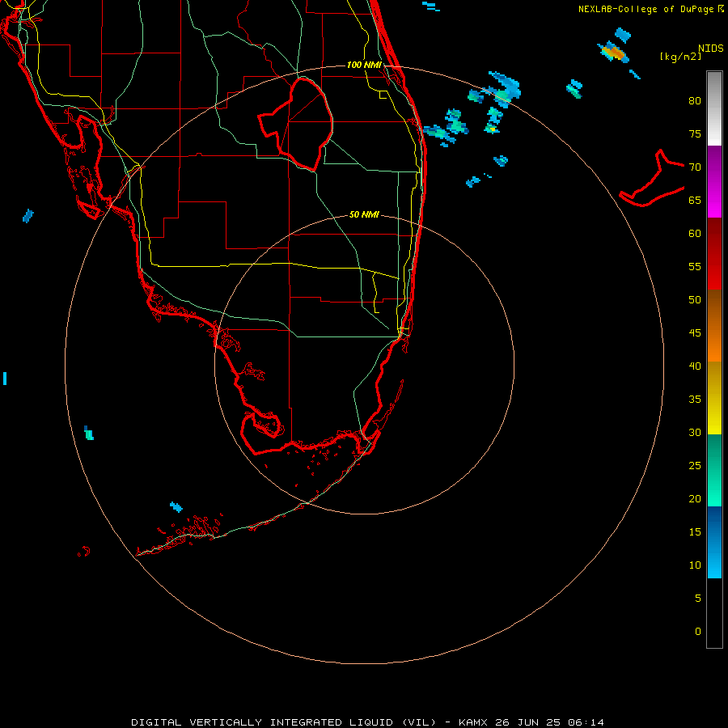Pick the brown band of the color scale
728x728 pixels.
point(714,308)
